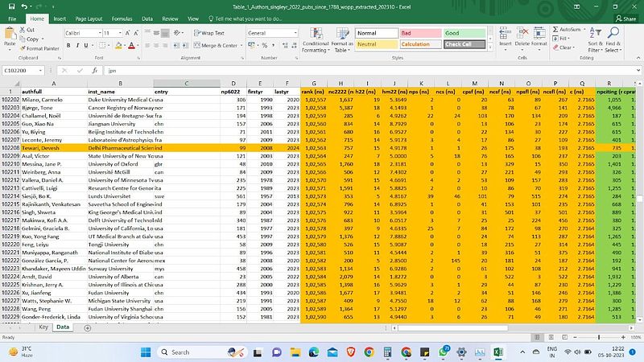Apply the Good cell style
The height and width of the screenshot is (362, 644).
[x=464, y=33]
